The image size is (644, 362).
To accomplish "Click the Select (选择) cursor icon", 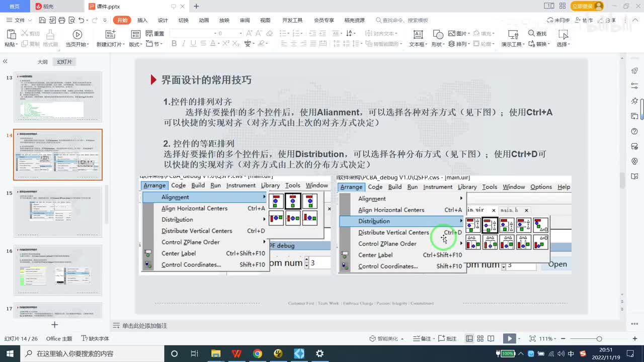I will [563, 34].
